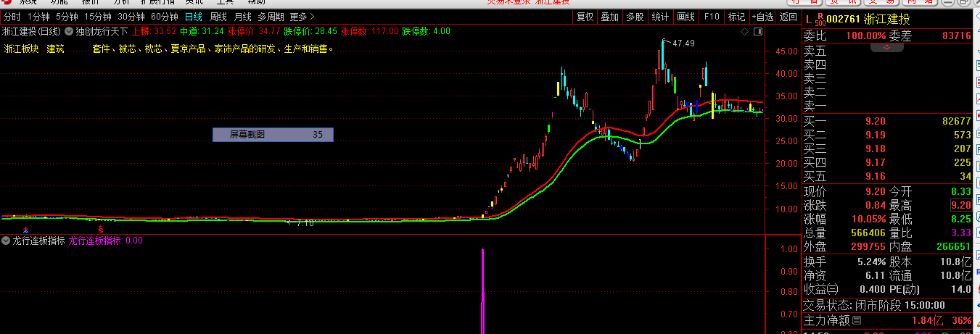
Task: Click the 复权 adjustment toolbar button
Action: tap(585, 17)
